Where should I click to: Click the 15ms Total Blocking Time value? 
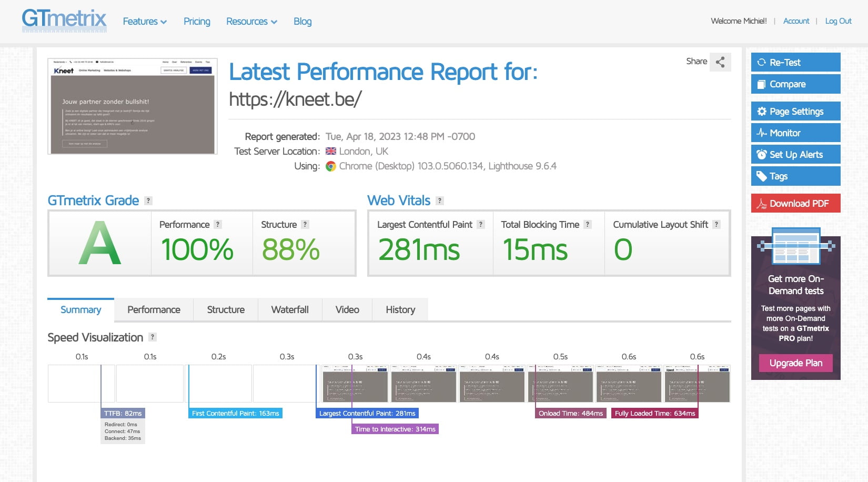coord(535,249)
